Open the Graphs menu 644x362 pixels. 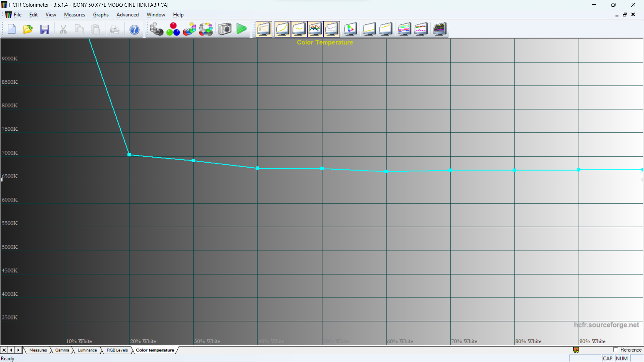click(101, 15)
